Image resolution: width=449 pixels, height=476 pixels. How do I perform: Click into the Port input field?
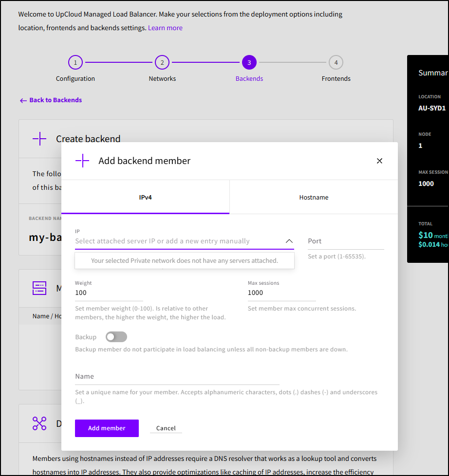tap(345, 241)
